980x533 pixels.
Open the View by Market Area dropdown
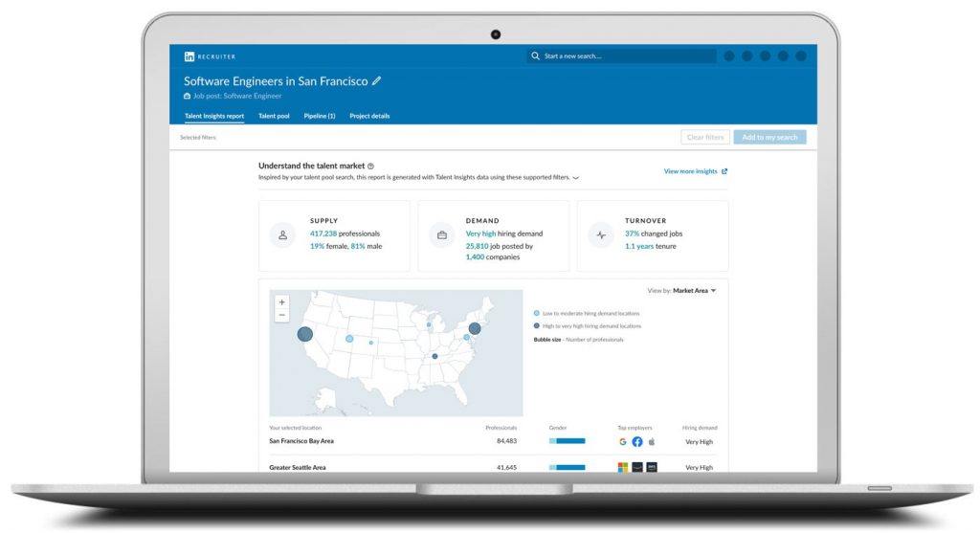point(681,291)
